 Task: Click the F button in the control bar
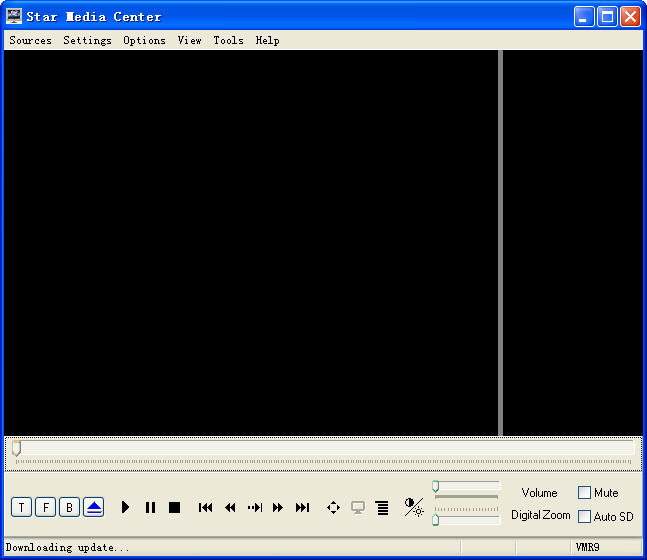45,507
